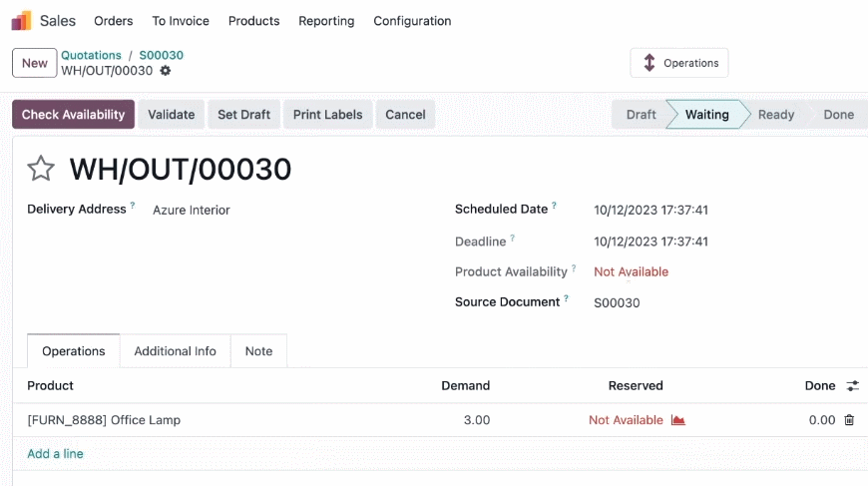Open the Orders menu
This screenshot has width=868, height=486.
pos(114,21)
